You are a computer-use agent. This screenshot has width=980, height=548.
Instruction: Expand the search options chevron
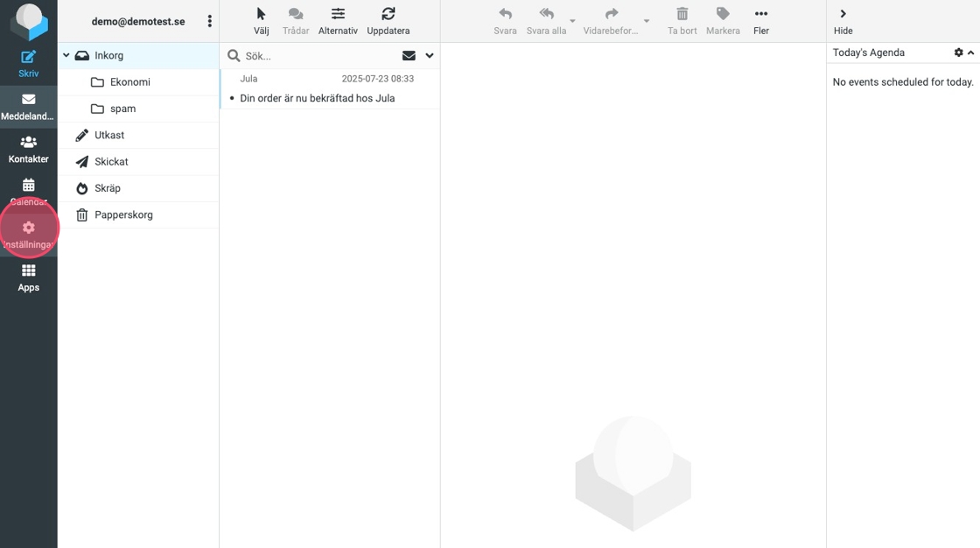point(430,55)
